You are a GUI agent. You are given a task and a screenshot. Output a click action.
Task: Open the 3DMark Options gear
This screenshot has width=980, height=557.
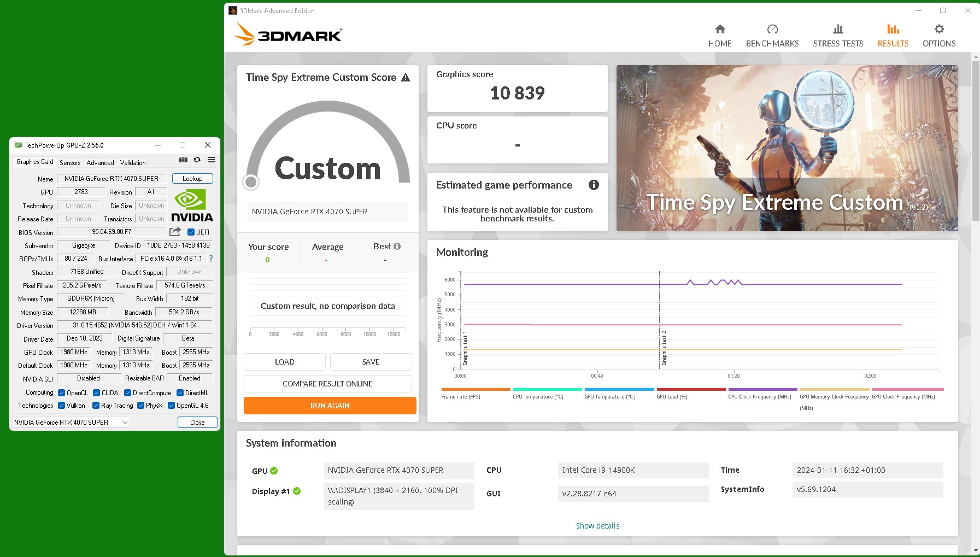coord(938,36)
